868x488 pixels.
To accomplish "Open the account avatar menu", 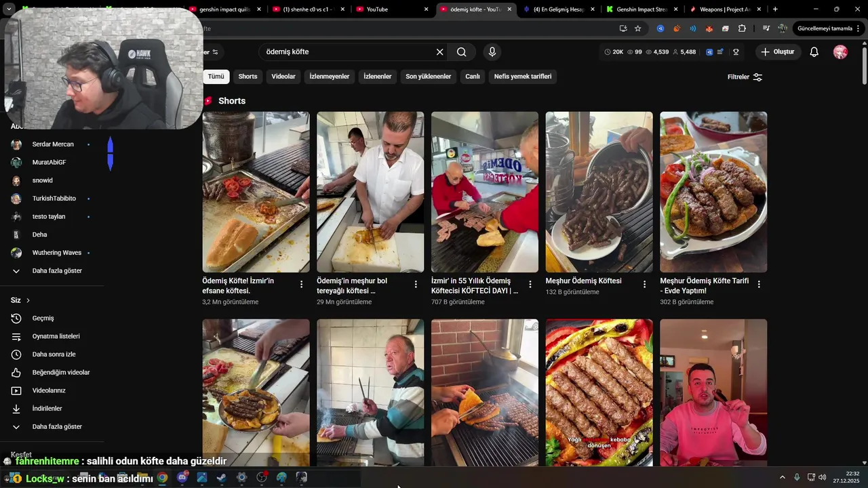I will click(840, 52).
